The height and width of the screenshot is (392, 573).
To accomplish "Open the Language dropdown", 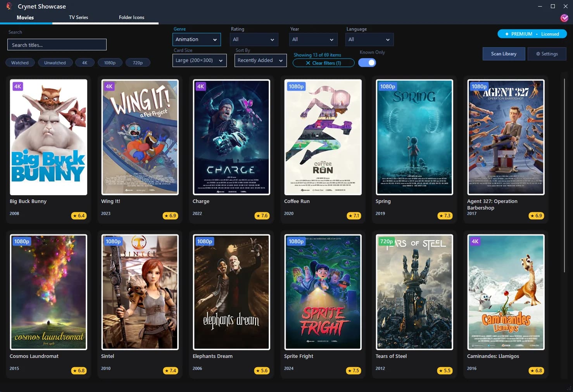I will [x=369, y=39].
